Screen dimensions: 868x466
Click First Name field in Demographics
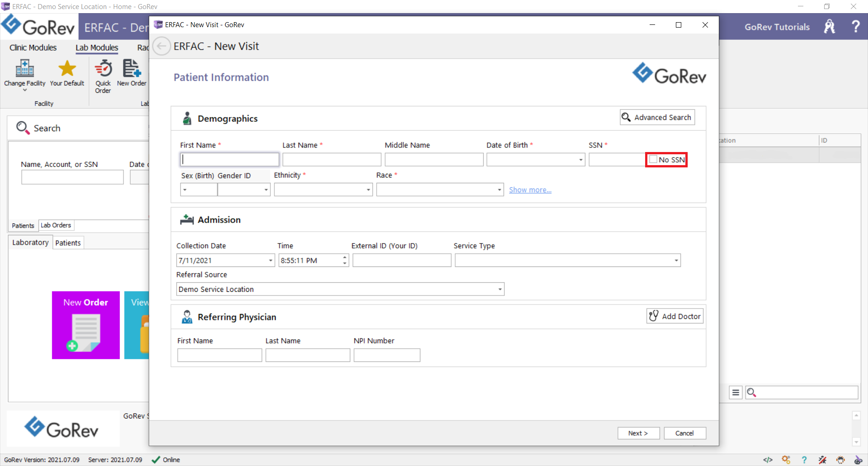(x=230, y=159)
